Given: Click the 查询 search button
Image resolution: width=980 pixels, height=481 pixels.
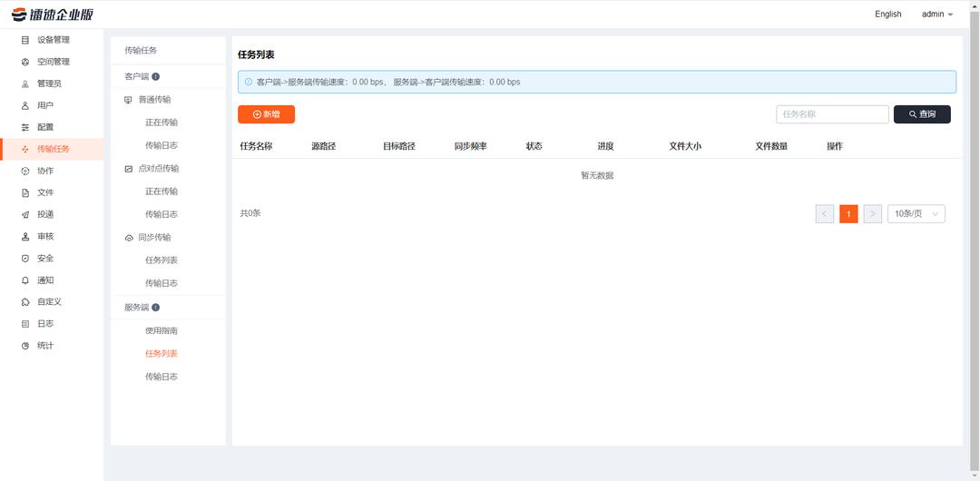Looking at the screenshot, I should pos(922,114).
